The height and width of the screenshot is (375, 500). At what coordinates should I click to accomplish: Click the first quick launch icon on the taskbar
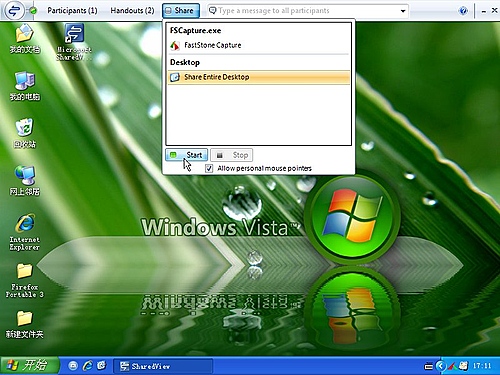(x=73, y=366)
